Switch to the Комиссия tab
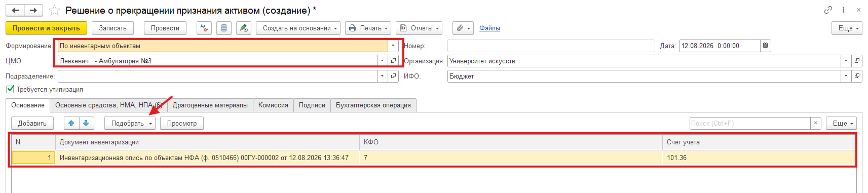The width and height of the screenshot is (868, 193). pyautogui.click(x=273, y=105)
